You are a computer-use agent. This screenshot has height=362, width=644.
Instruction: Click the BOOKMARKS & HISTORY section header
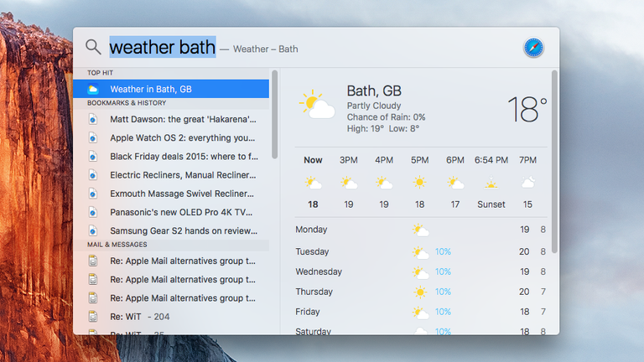tap(127, 103)
